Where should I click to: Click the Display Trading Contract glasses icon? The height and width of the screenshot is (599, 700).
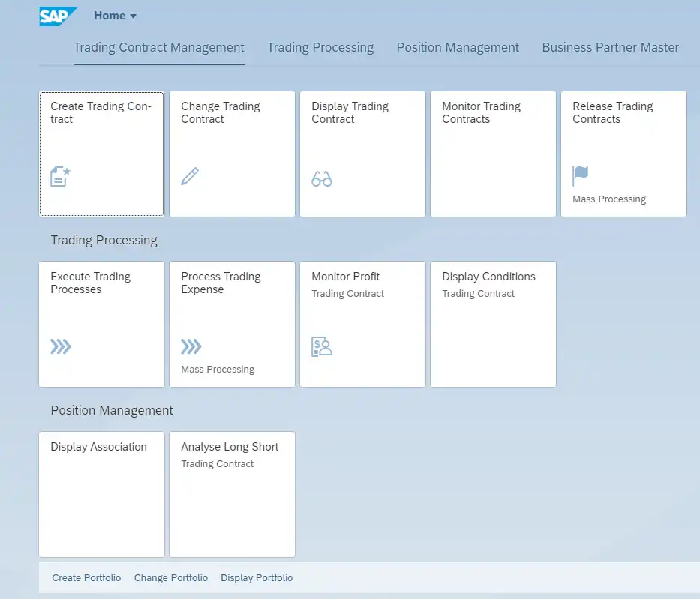pos(322,179)
